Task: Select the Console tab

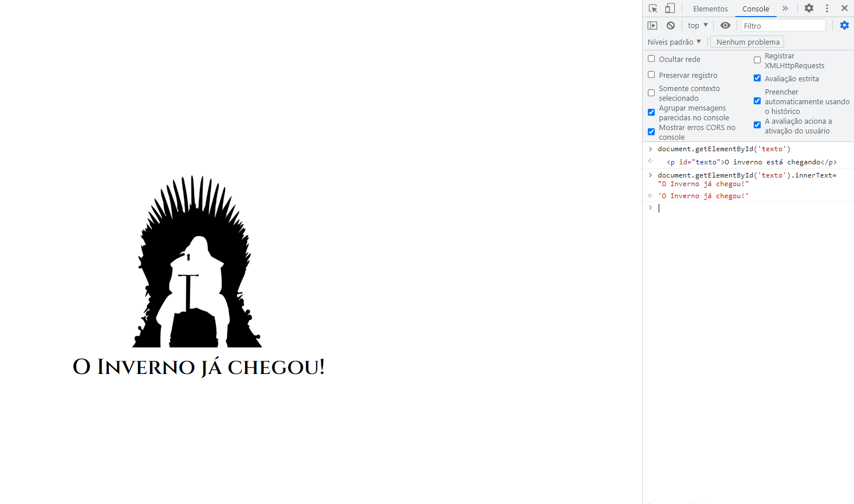Action: [755, 9]
